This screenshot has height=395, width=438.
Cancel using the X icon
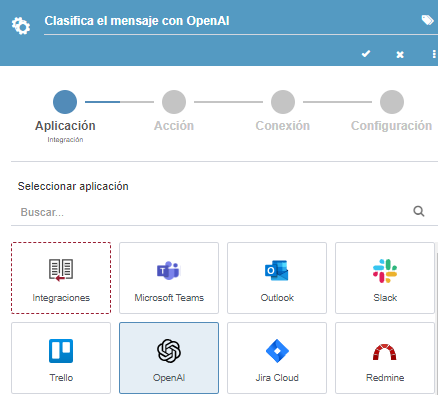(x=400, y=54)
